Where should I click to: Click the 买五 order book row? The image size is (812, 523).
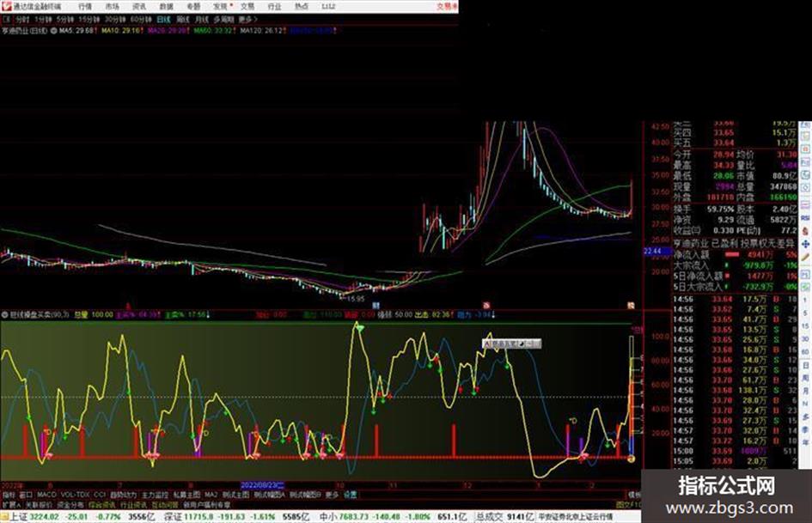tap(735, 143)
